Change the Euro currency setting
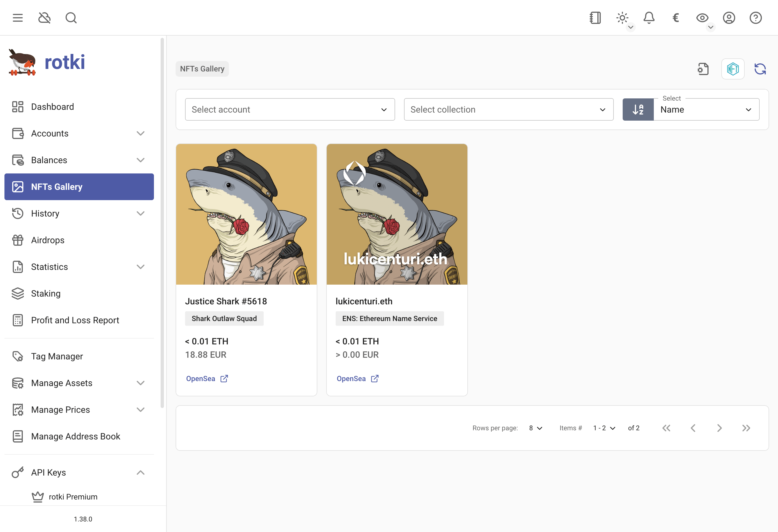778x532 pixels. [675, 18]
